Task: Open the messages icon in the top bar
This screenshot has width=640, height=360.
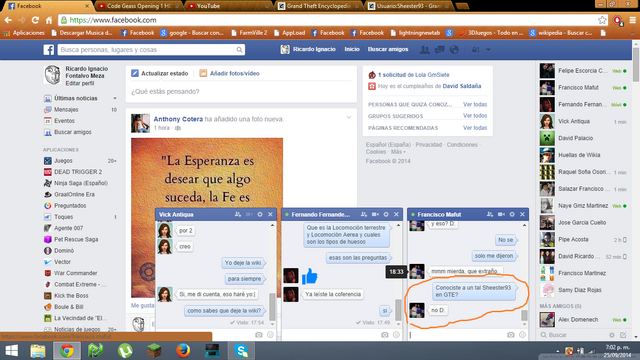Action: [440, 50]
